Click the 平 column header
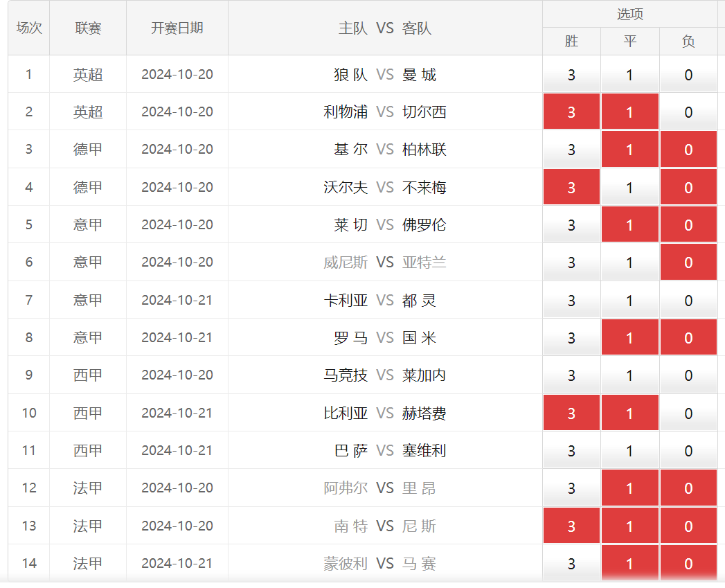 pyautogui.click(x=629, y=41)
